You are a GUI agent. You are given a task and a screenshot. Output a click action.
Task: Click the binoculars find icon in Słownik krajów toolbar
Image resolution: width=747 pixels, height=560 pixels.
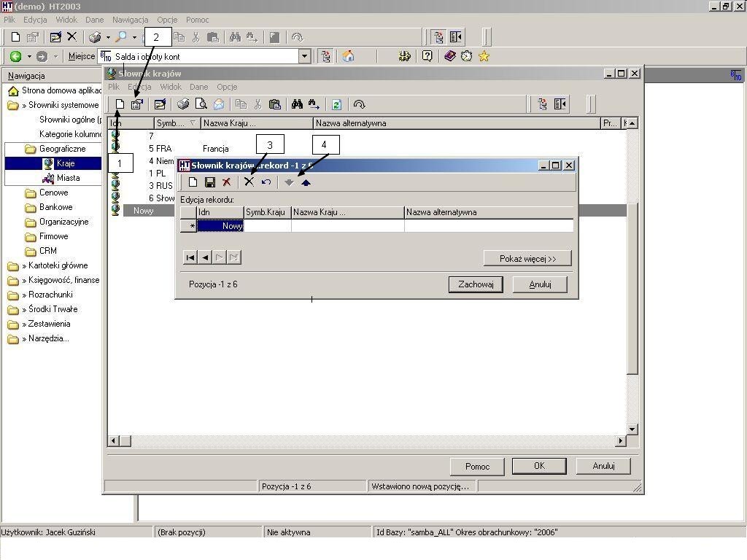coord(297,104)
